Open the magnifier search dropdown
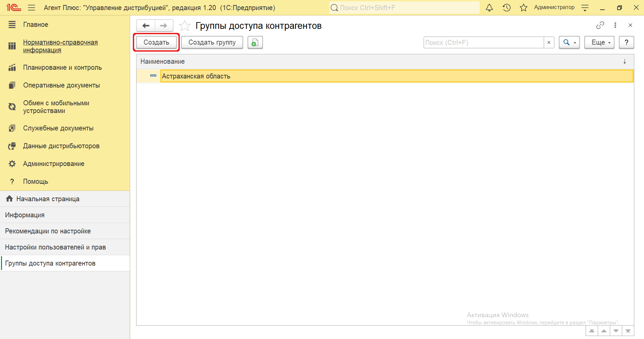The width and height of the screenshot is (644, 339). click(x=569, y=43)
